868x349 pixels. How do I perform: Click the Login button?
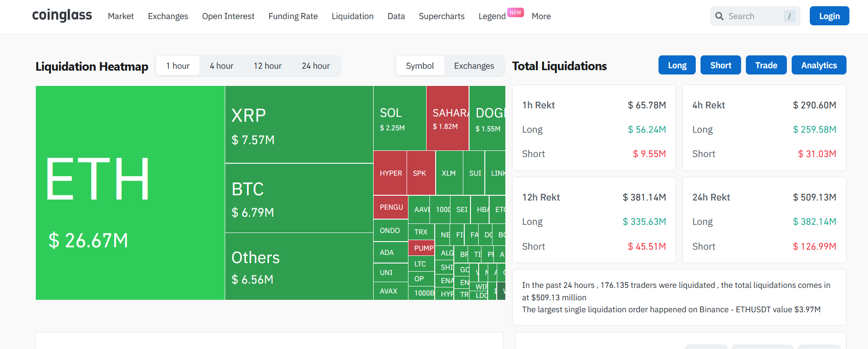pos(829,16)
